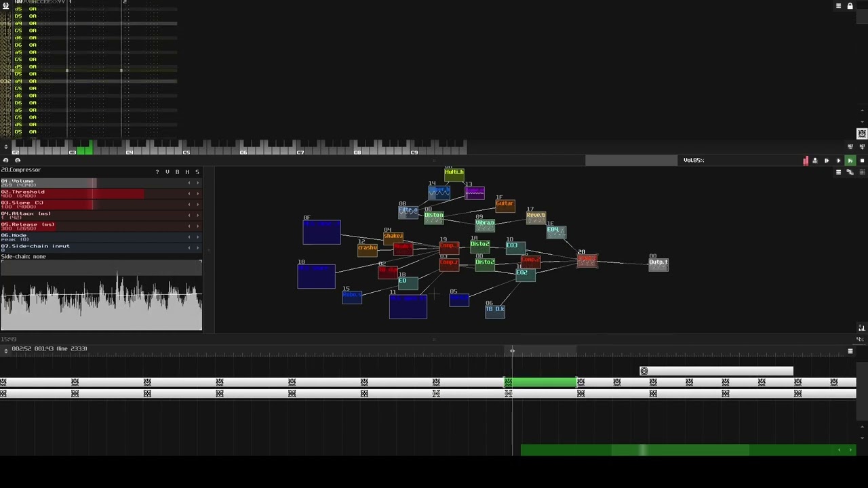The width and height of the screenshot is (868, 488).
Task: Toggle module connection mode icon
Action: [x=850, y=172]
